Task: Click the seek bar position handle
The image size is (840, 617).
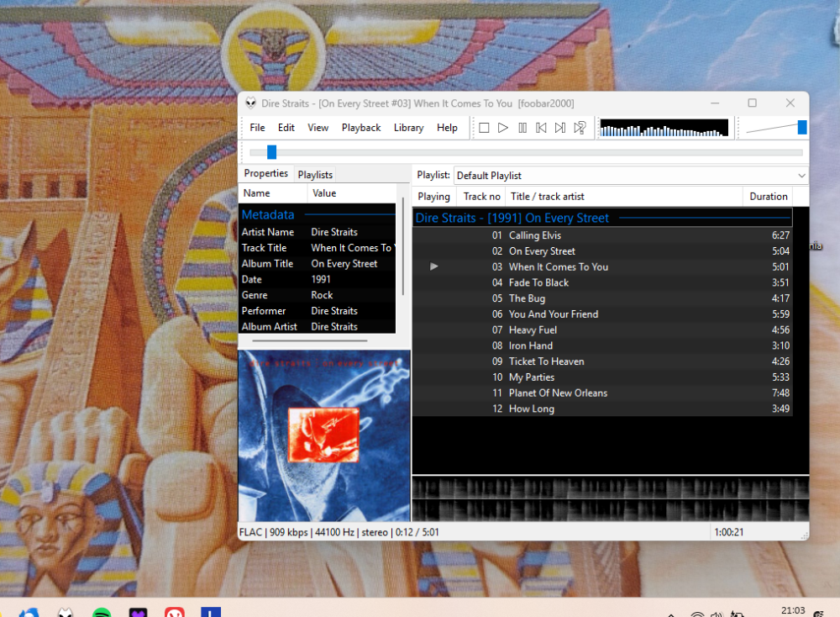Action: [x=271, y=152]
